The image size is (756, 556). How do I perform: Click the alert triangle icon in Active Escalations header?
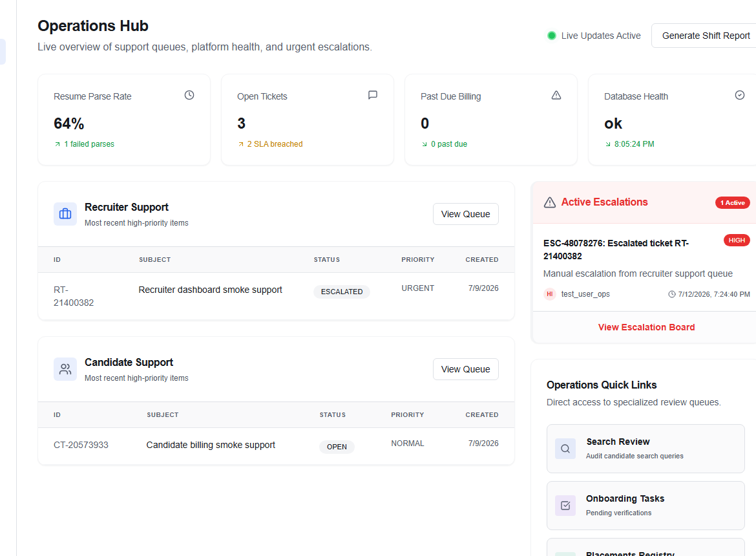point(550,202)
